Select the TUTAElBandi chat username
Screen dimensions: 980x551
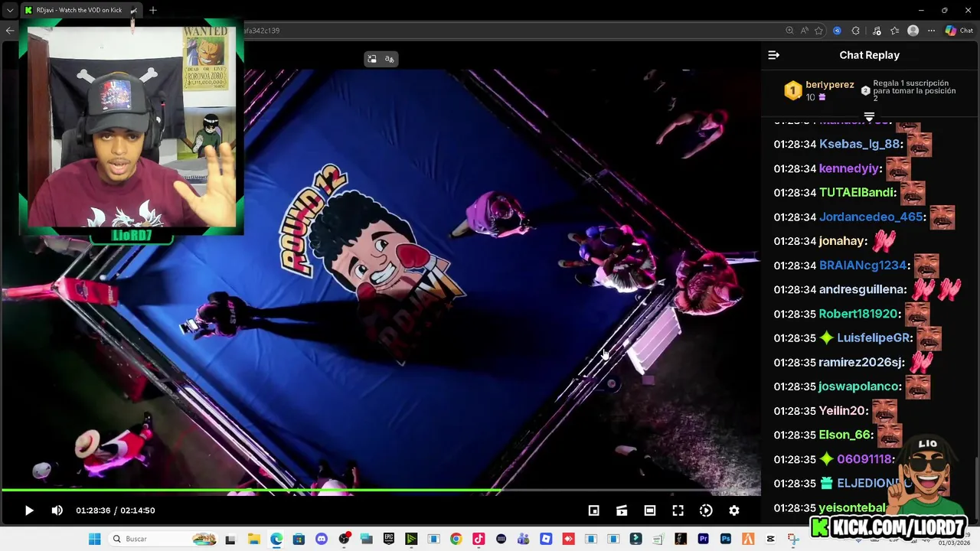(x=856, y=193)
